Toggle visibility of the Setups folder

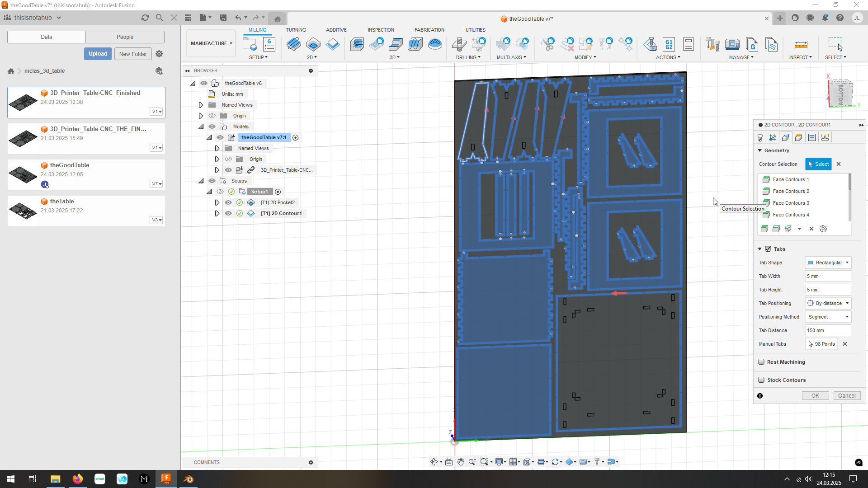pyautogui.click(x=212, y=181)
